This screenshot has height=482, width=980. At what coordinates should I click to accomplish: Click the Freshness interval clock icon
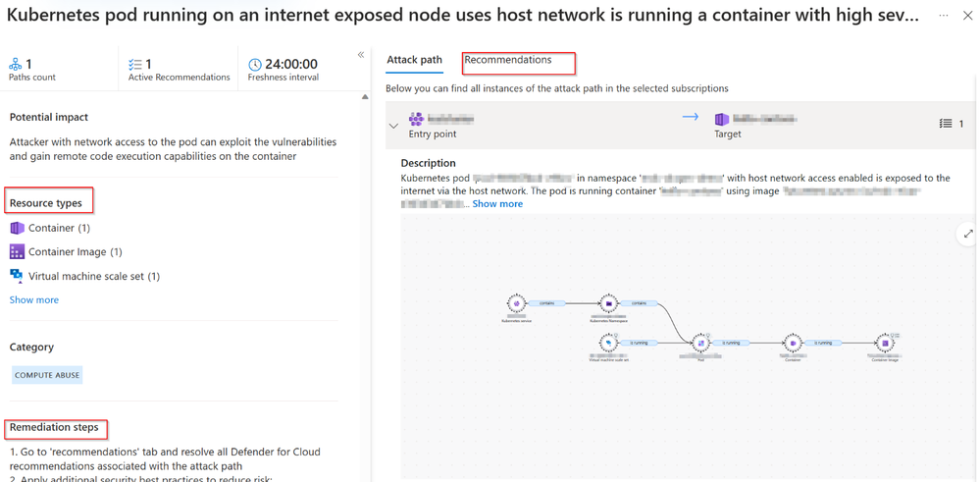click(255, 65)
